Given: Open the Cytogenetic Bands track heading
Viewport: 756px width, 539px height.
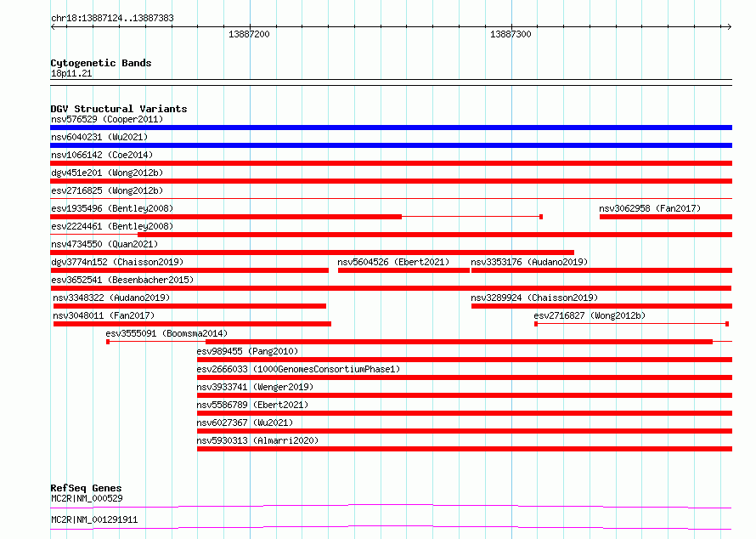Looking at the screenshot, I should point(101,63).
